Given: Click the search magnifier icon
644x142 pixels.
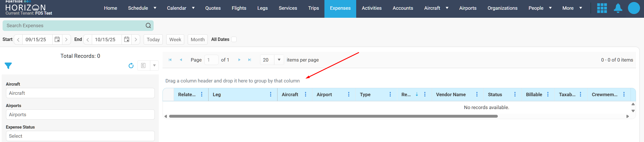Looking at the screenshot, I should [148, 25].
